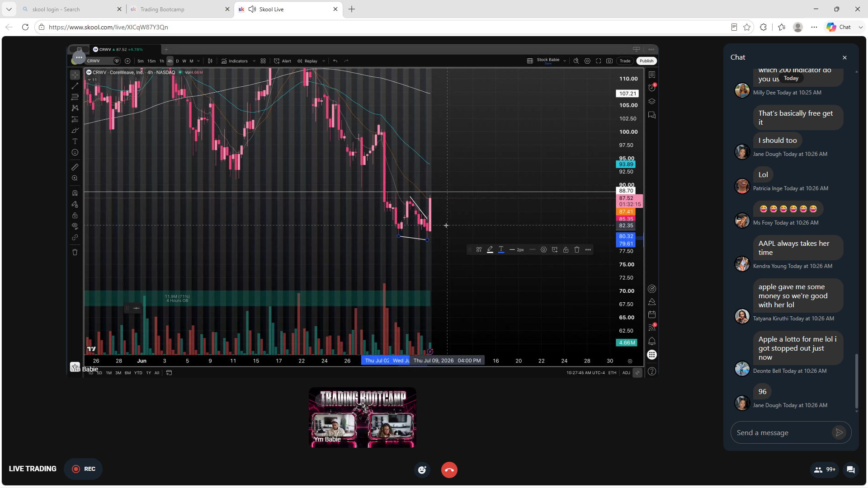The width and height of the screenshot is (868, 488).
Task: Delete the selected trend line drawing
Action: 577,250
